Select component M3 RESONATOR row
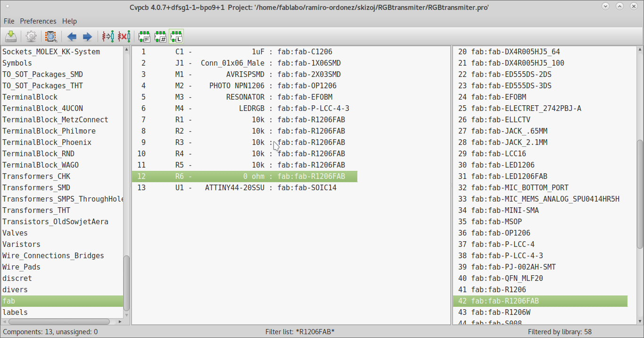 245,97
